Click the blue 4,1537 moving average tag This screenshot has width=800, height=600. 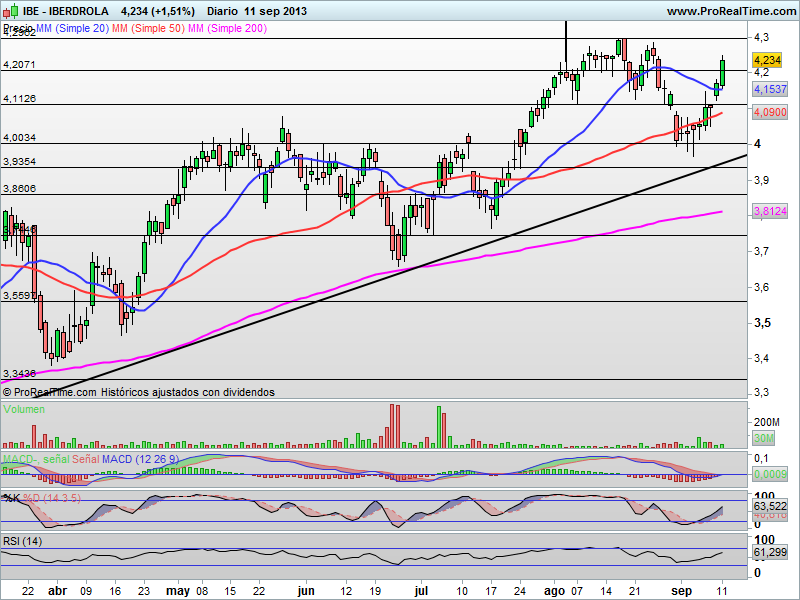click(x=770, y=89)
